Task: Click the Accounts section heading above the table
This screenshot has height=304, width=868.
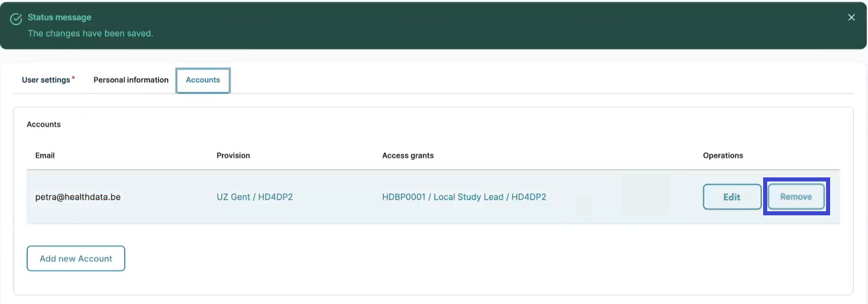Action: click(43, 125)
